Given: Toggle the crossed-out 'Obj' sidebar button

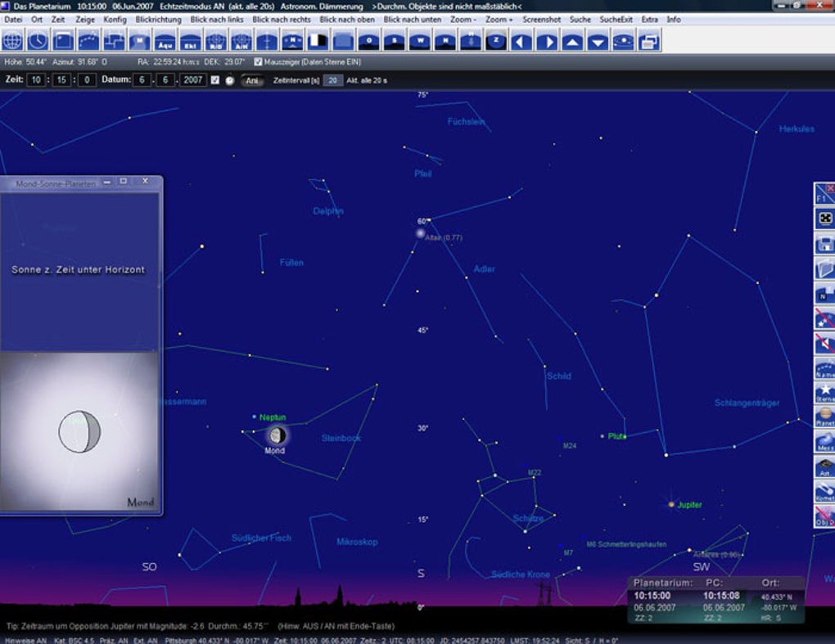Looking at the screenshot, I should pos(824,516).
